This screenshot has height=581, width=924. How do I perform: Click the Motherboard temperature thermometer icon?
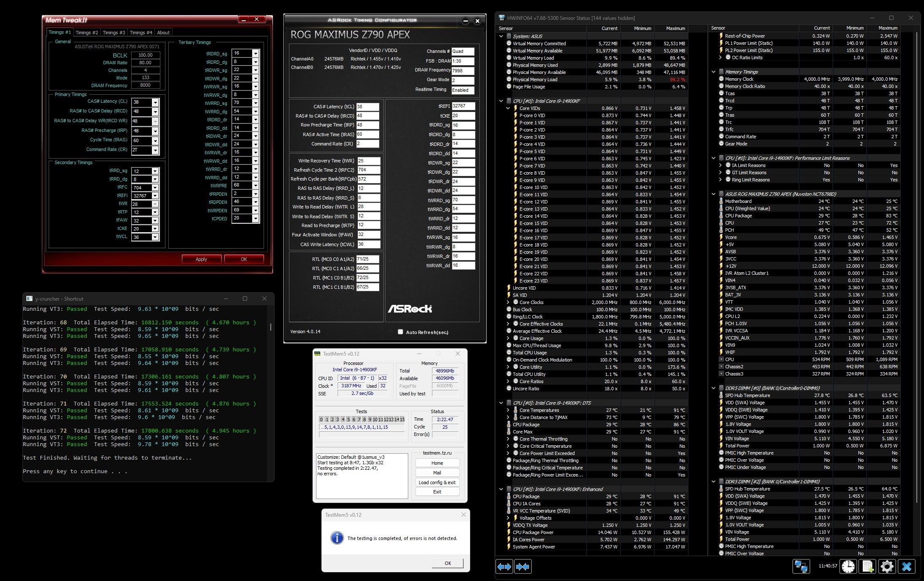tap(721, 201)
